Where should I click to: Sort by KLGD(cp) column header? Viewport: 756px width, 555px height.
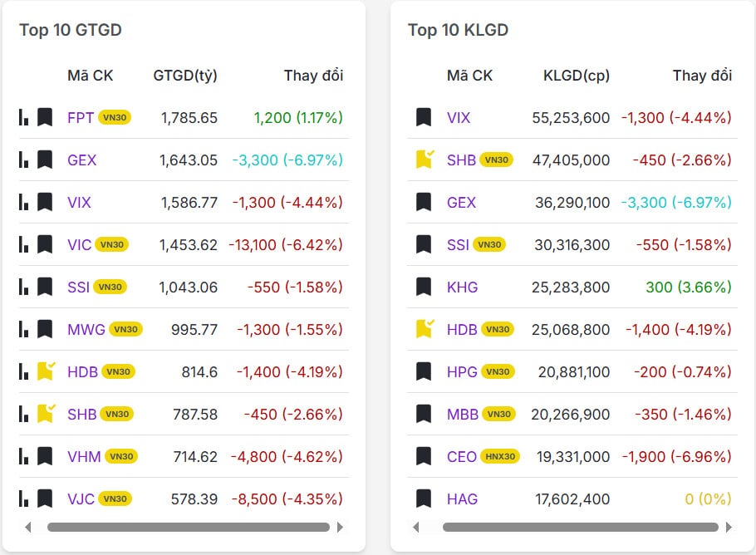(576, 76)
